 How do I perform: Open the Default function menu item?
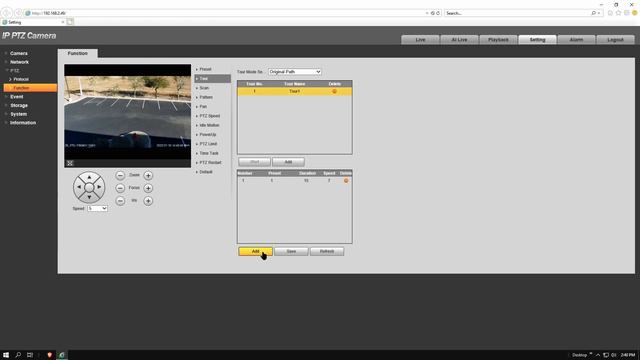click(x=206, y=172)
